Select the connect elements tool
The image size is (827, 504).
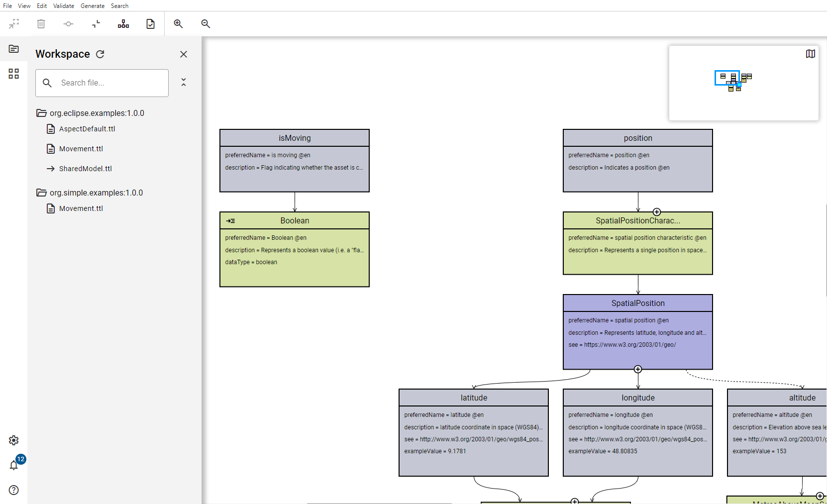point(68,23)
